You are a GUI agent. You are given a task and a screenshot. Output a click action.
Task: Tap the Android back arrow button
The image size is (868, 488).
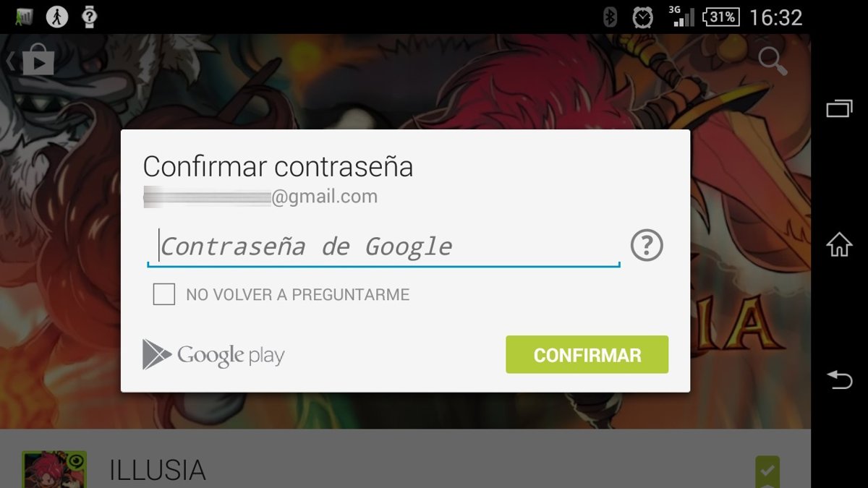tap(839, 379)
